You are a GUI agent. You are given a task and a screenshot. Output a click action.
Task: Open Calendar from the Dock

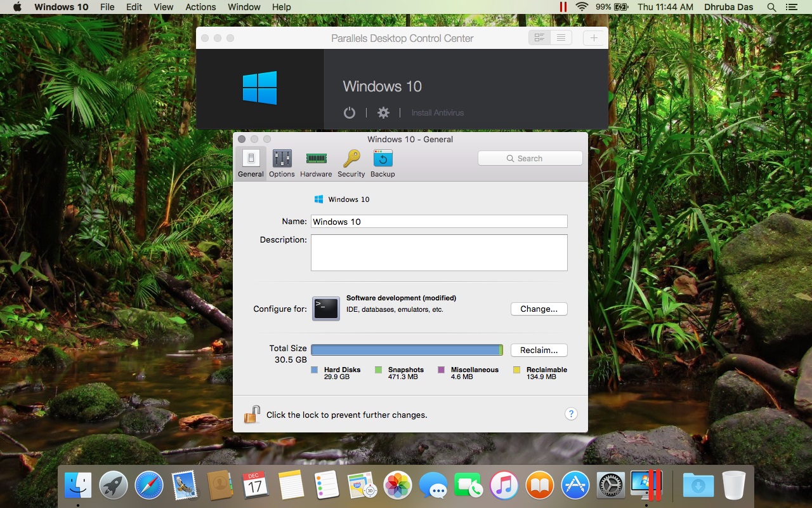point(256,486)
